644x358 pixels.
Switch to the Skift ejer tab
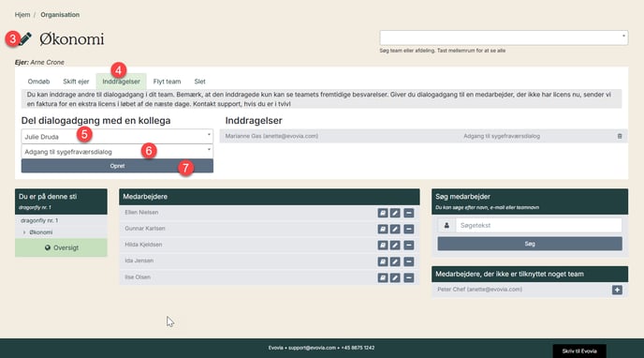(76, 82)
